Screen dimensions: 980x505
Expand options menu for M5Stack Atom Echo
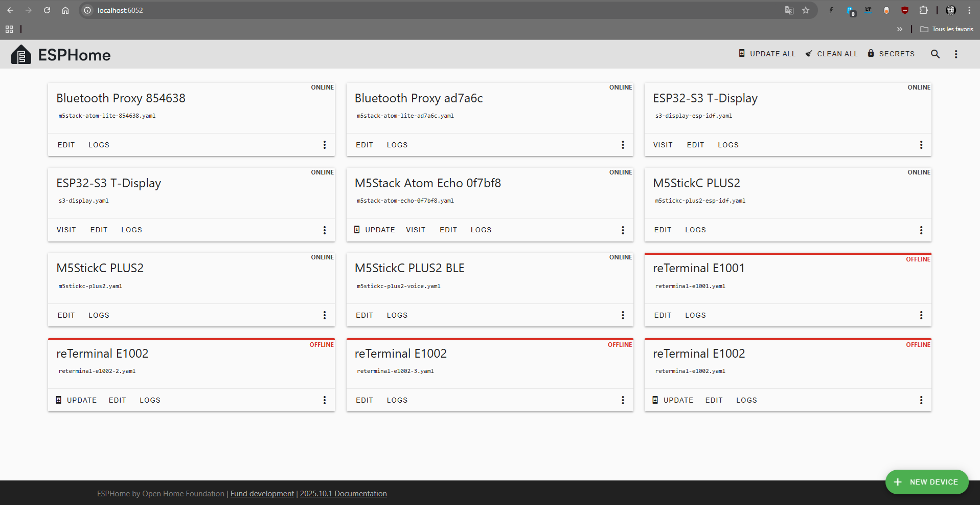pos(622,230)
